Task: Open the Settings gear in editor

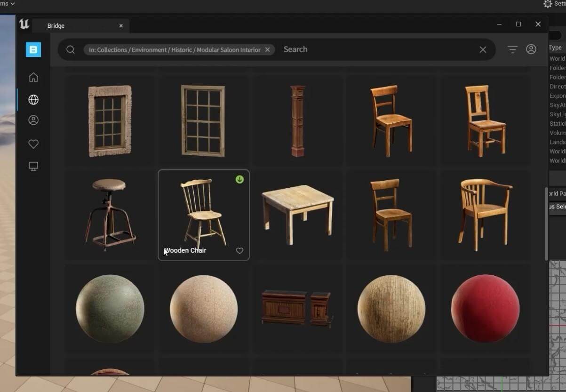Action: pyautogui.click(x=548, y=4)
